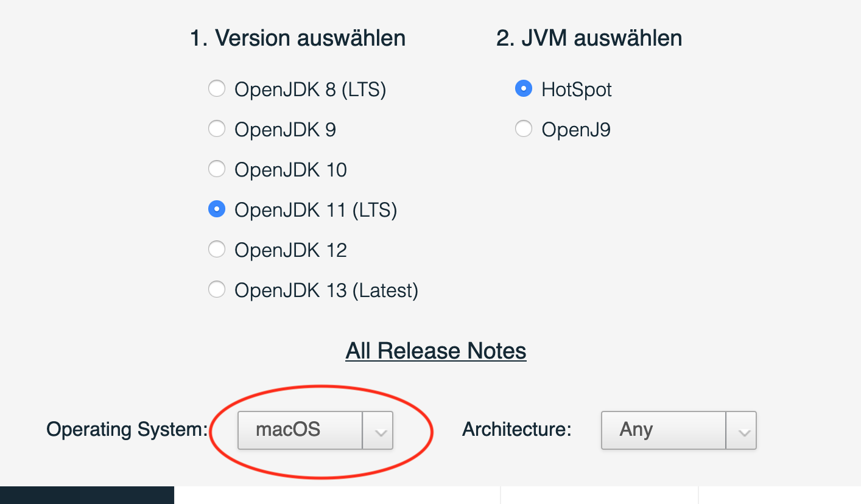The image size is (861, 504).
Task: Select the OpenJDK 11 (LTS) option
Action: click(x=217, y=209)
